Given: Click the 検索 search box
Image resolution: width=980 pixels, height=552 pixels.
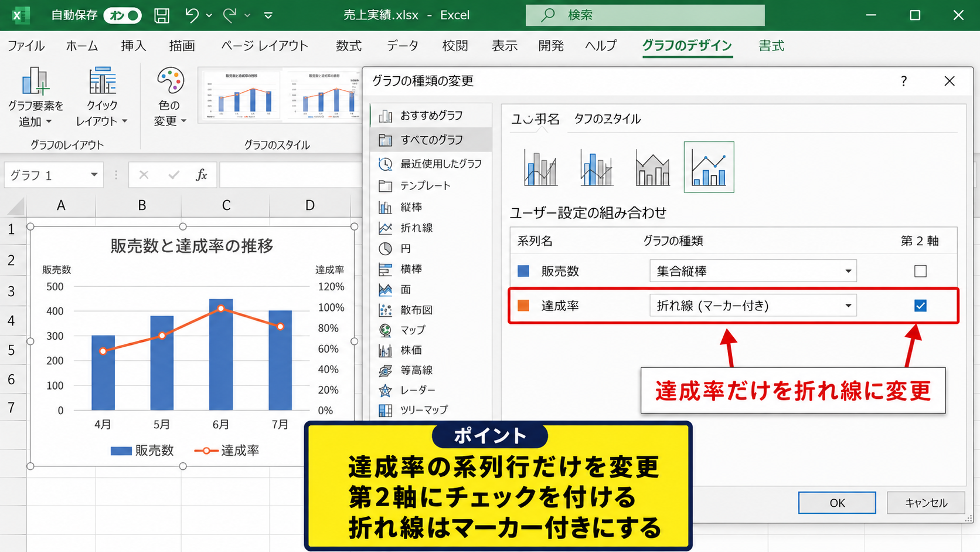Looking at the screenshot, I should (x=645, y=15).
